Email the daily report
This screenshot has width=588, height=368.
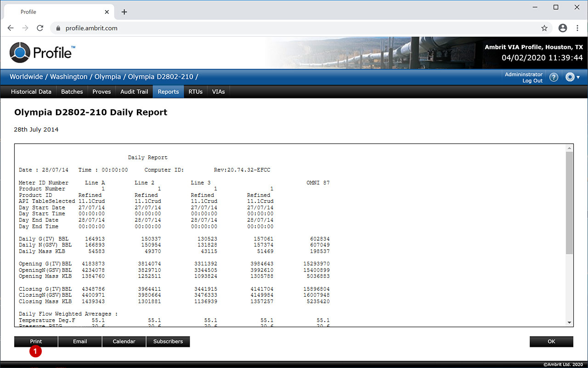(x=80, y=341)
